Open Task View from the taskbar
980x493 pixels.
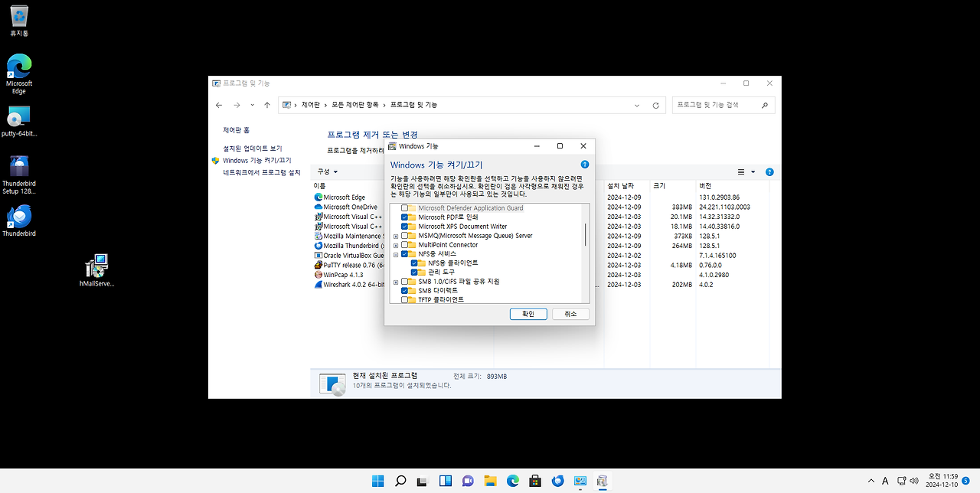pos(423,481)
